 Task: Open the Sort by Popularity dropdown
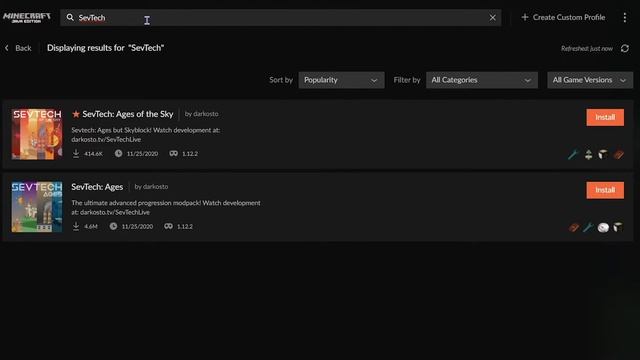coord(341,80)
